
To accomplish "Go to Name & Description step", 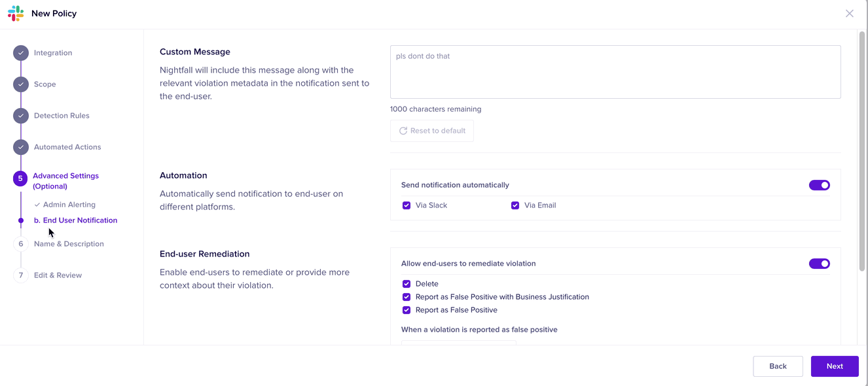I will click(69, 244).
